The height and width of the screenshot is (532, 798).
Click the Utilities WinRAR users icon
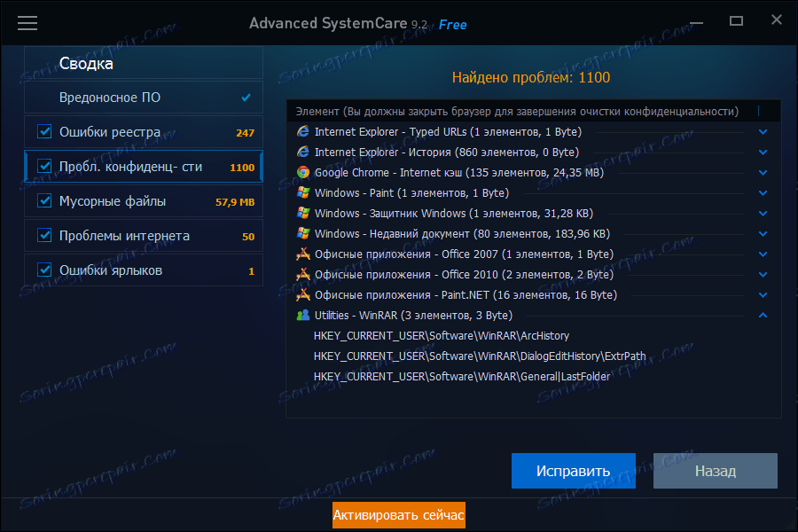click(x=303, y=315)
